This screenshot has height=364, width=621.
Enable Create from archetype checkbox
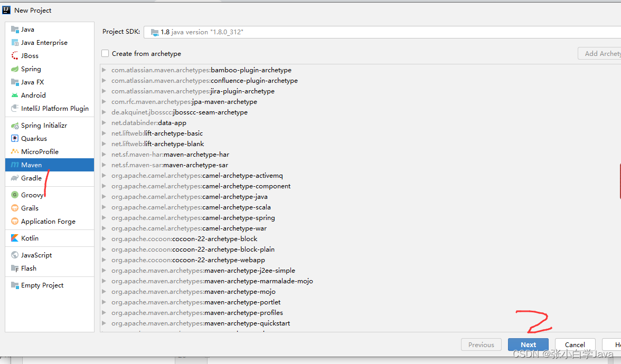[105, 53]
